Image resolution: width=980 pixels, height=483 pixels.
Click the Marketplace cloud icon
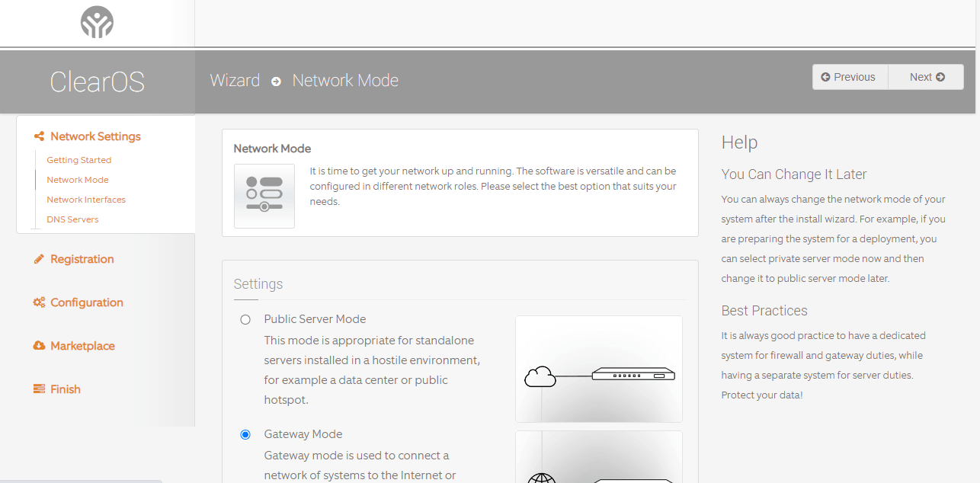(x=38, y=346)
